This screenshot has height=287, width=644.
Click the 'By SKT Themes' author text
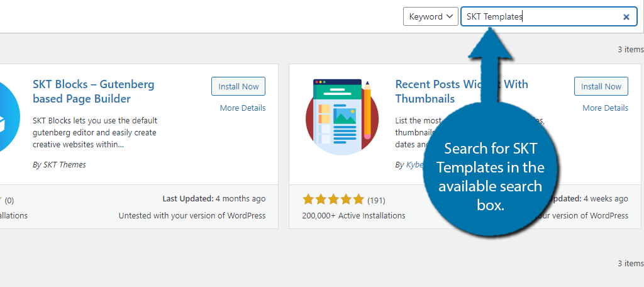59,164
